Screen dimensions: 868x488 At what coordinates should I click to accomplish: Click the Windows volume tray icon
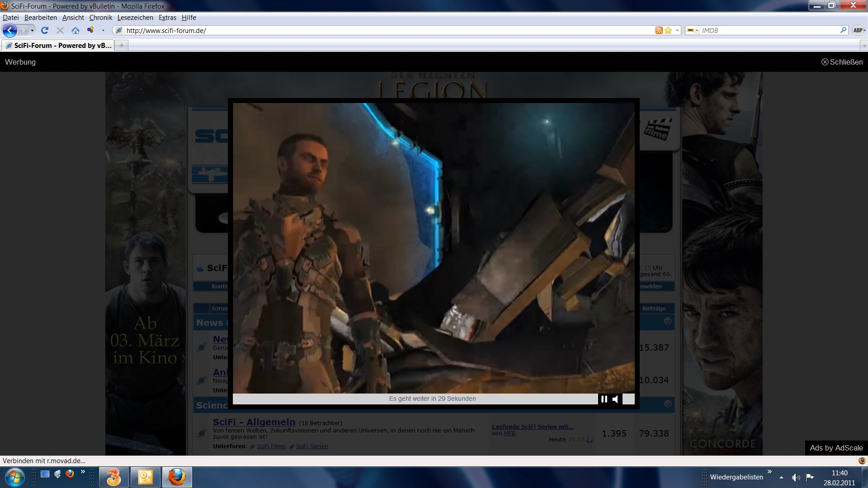click(796, 477)
